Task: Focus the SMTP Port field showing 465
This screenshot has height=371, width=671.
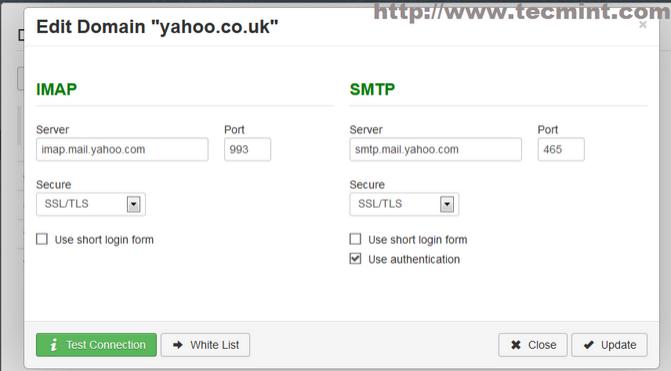Action: (561, 149)
